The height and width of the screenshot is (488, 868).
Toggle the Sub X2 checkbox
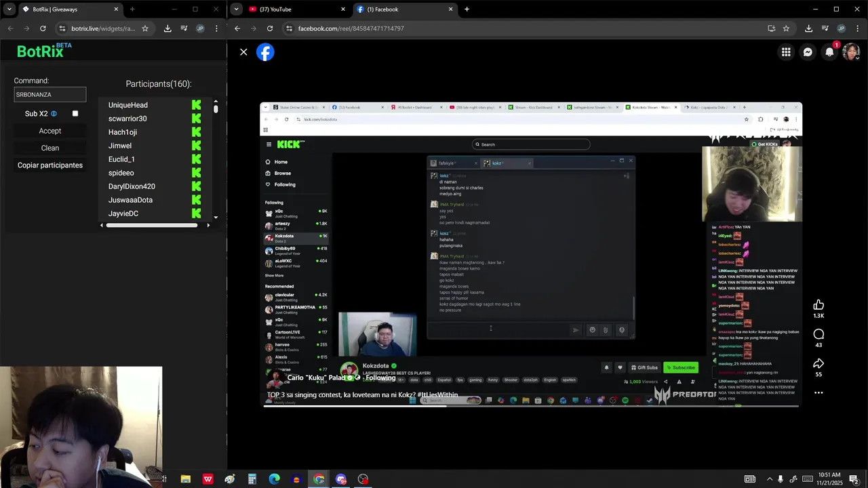pyautogui.click(x=75, y=114)
